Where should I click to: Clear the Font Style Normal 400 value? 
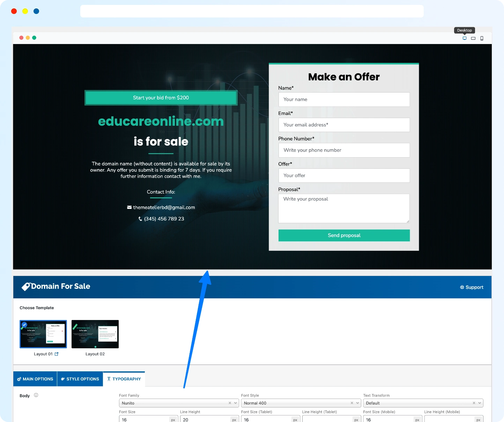(x=352, y=403)
